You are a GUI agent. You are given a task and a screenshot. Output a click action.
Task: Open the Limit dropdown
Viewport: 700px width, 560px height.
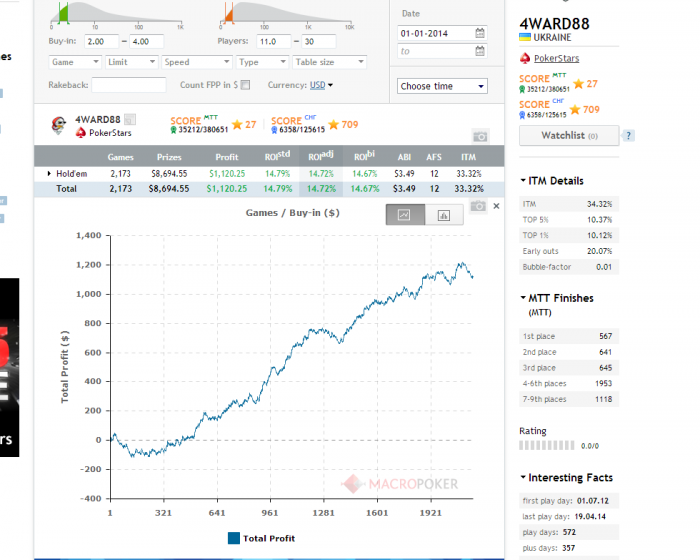point(131,62)
